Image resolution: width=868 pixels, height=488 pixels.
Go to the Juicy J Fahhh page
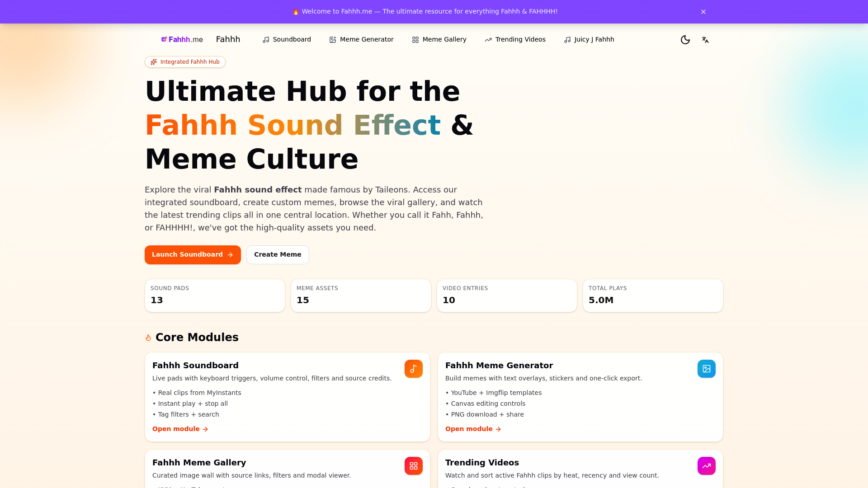coord(594,40)
